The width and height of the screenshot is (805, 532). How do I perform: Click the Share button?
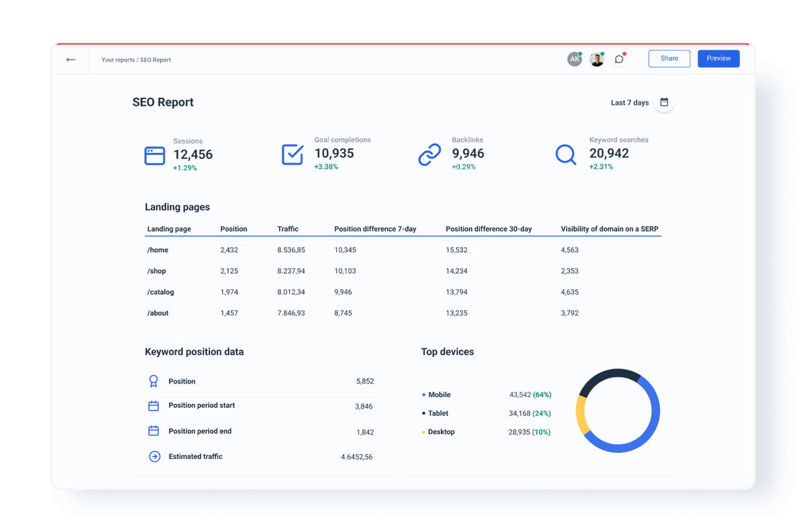coord(669,58)
